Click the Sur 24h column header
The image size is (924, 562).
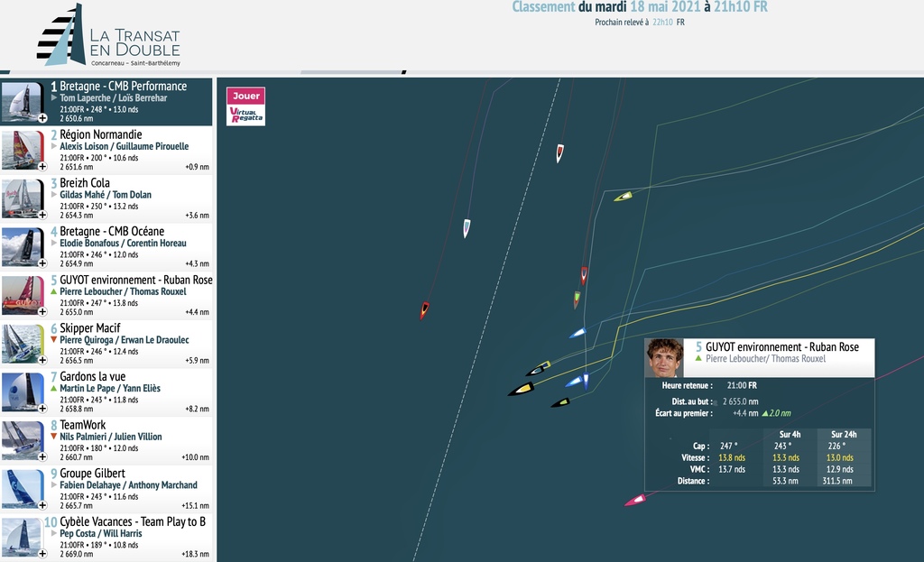[x=844, y=434]
